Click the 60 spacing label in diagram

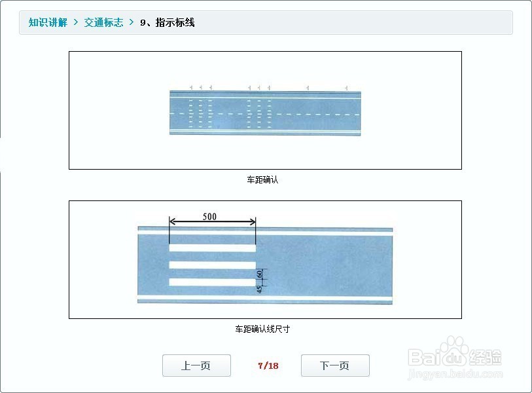(260, 274)
